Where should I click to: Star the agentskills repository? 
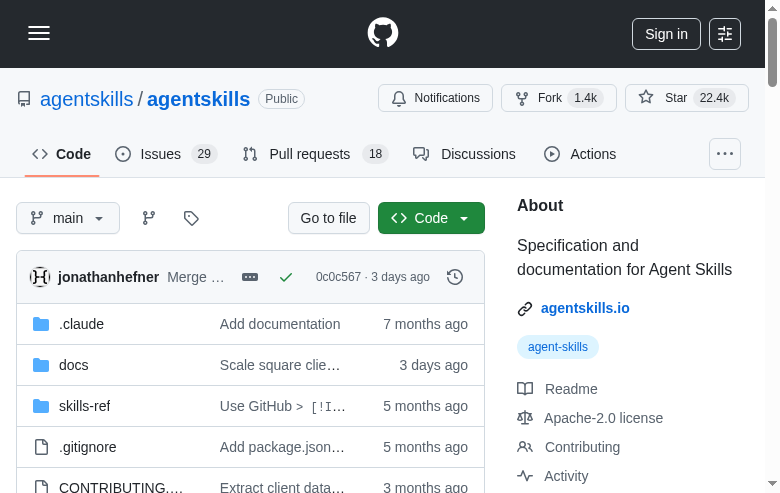686,98
